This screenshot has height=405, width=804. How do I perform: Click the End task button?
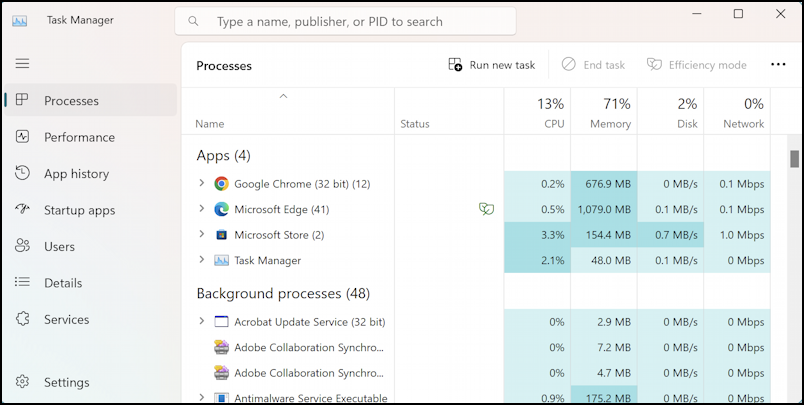pos(593,65)
